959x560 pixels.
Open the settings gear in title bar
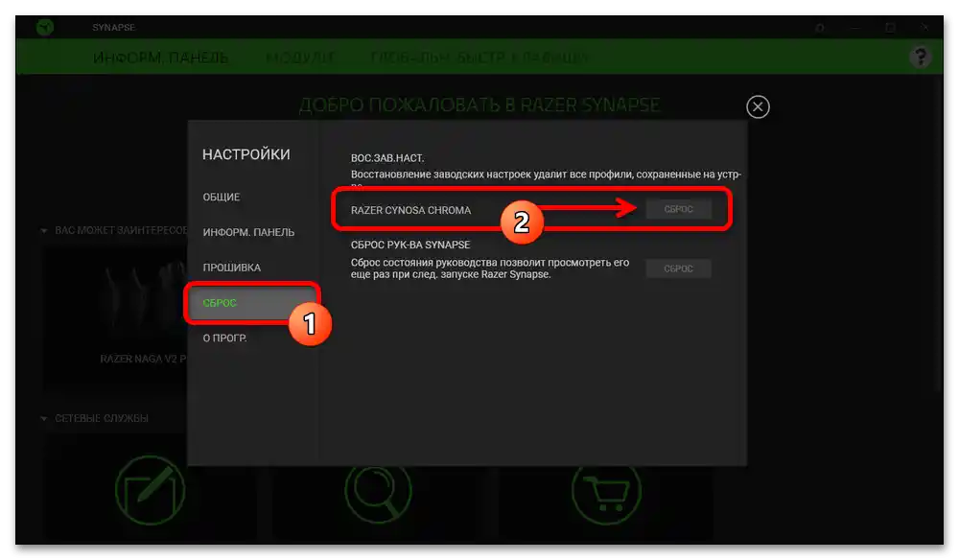point(820,28)
